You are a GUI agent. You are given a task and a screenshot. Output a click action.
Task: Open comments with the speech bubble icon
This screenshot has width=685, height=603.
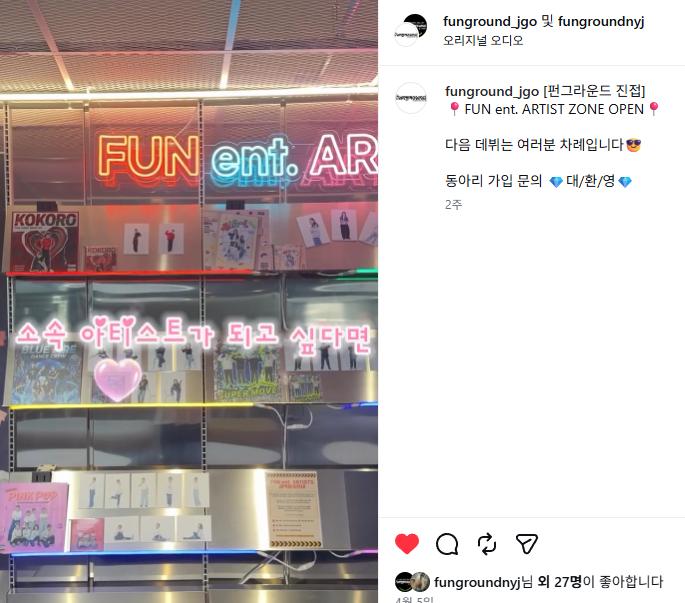click(447, 544)
